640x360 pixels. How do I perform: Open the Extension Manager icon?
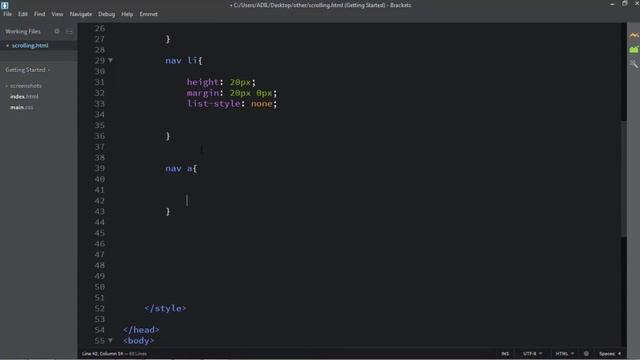[633, 49]
